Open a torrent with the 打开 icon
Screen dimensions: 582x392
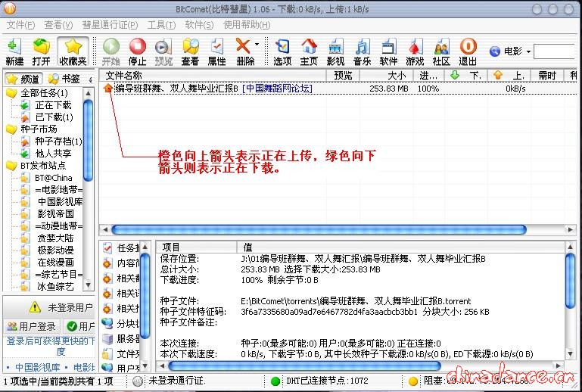41,51
